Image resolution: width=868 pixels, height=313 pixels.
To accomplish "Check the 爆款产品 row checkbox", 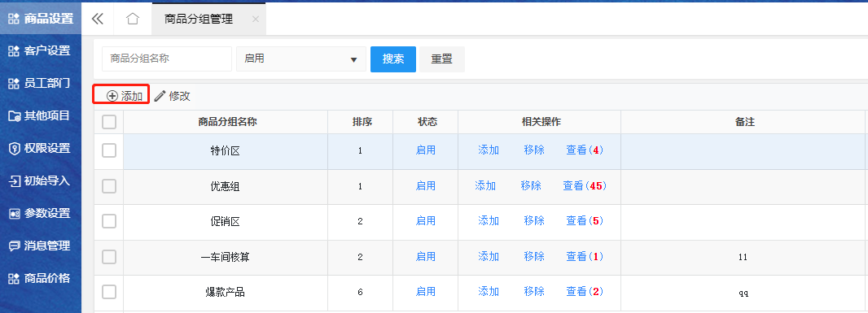I will [109, 292].
